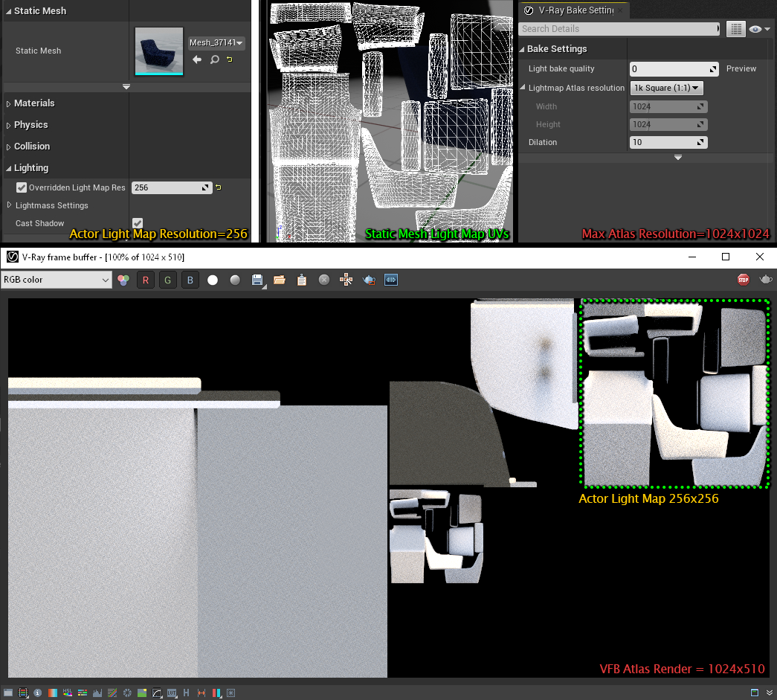The width and height of the screenshot is (777, 700).
Task: Toggle LUT correction icon
Action: coord(172,693)
